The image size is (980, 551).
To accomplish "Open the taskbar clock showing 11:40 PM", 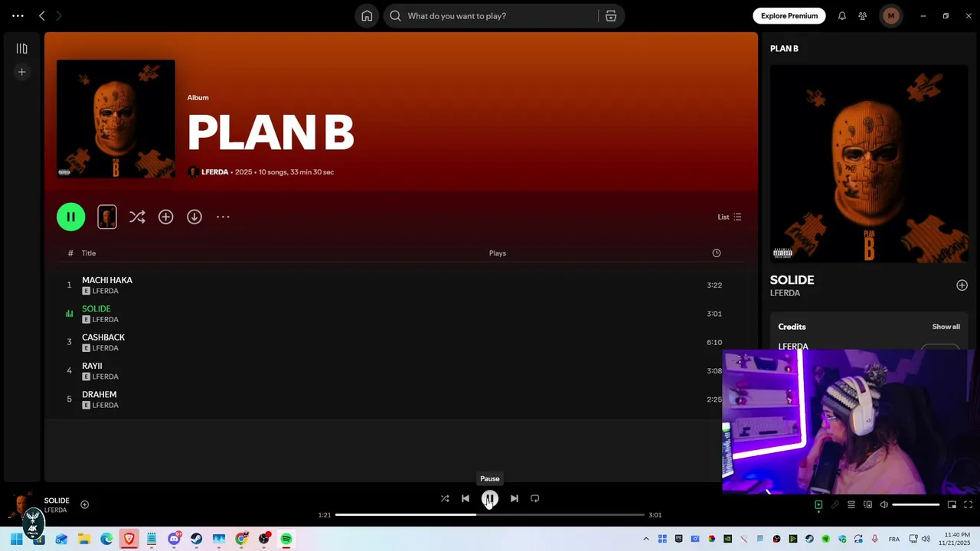I will click(957, 539).
